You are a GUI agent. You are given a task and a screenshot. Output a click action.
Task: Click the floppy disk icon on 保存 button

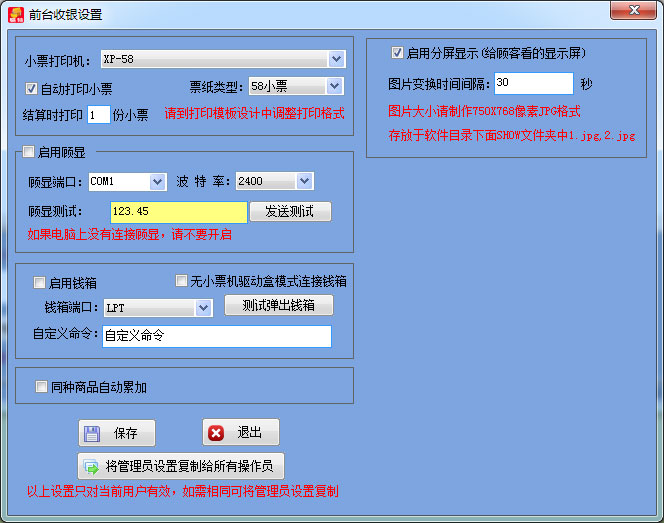click(92, 433)
